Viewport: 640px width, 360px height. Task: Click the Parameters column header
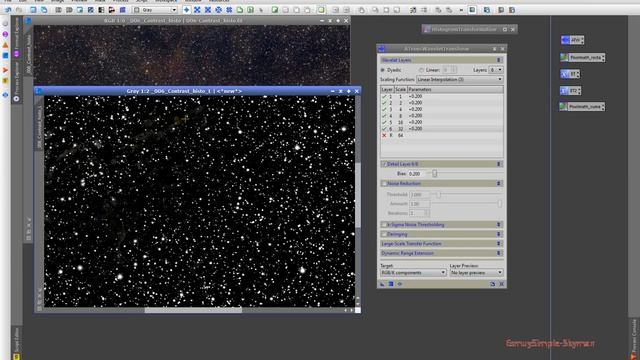click(x=455, y=89)
